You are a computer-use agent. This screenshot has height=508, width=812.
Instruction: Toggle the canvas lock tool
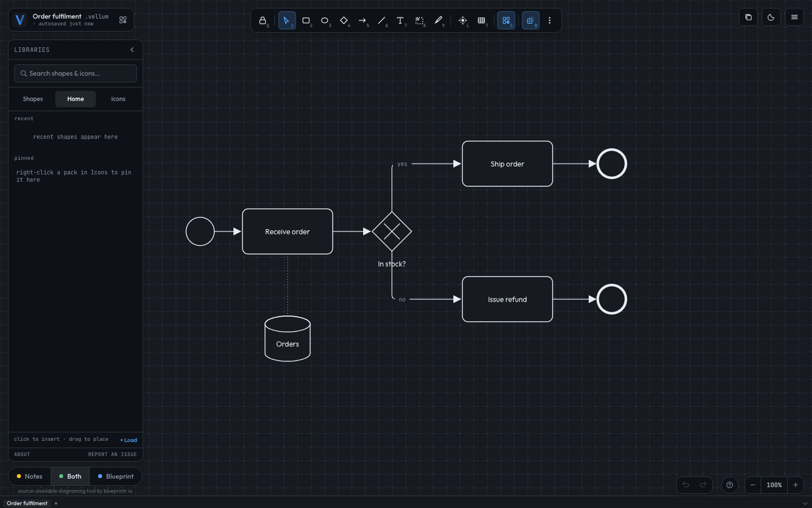(x=263, y=21)
